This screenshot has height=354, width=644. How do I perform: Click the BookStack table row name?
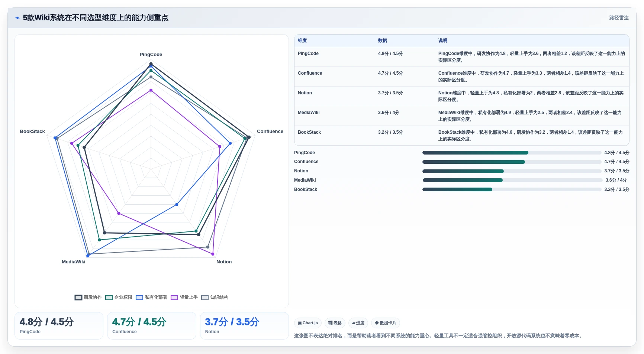309,132
